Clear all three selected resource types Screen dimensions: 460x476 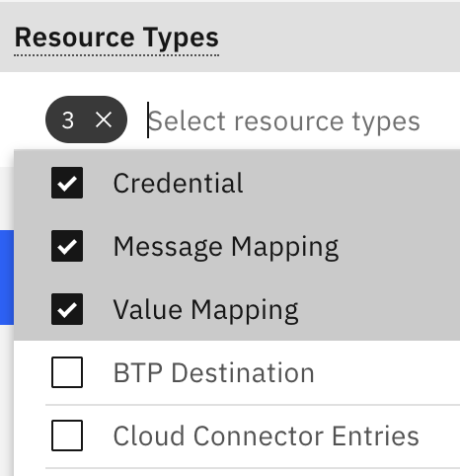click(x=104, y=119)
